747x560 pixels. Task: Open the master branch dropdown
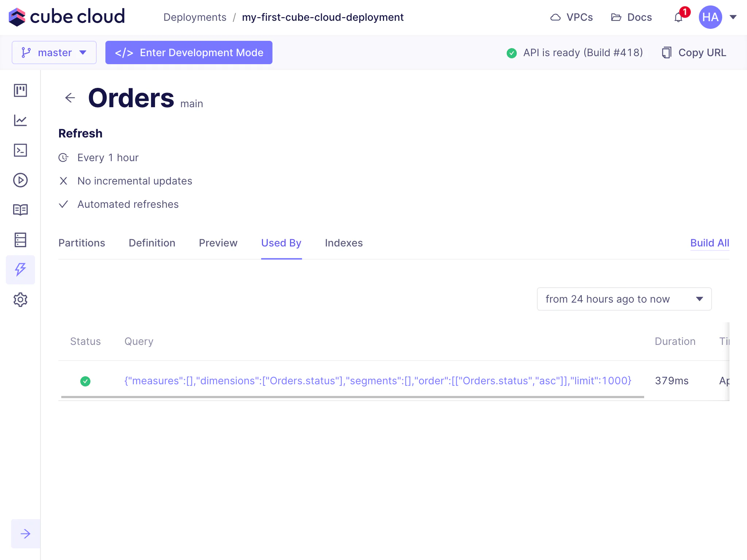(x=54, y=52)
